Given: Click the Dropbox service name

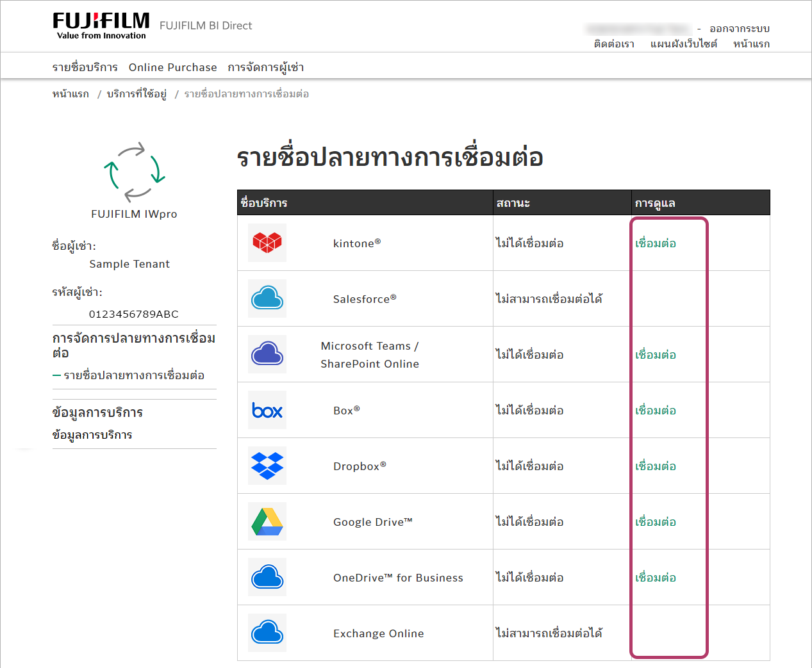Looking at the screenshot, I should point(360,466).
